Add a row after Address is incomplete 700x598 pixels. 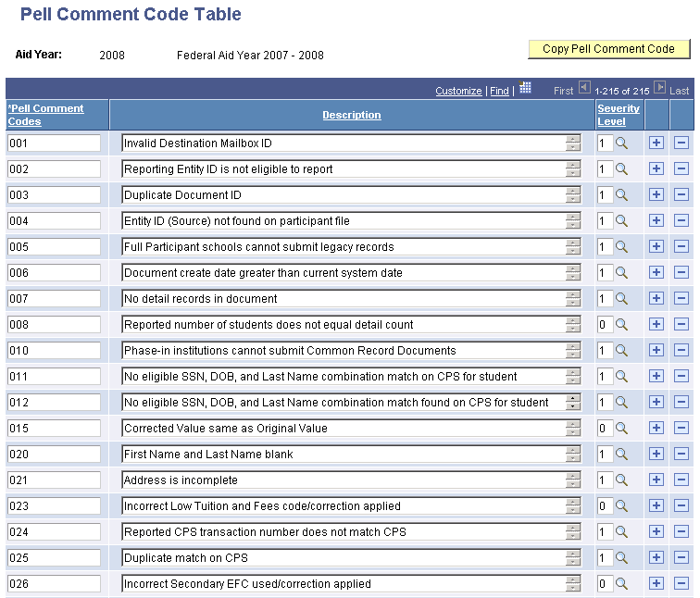[656, 480]
